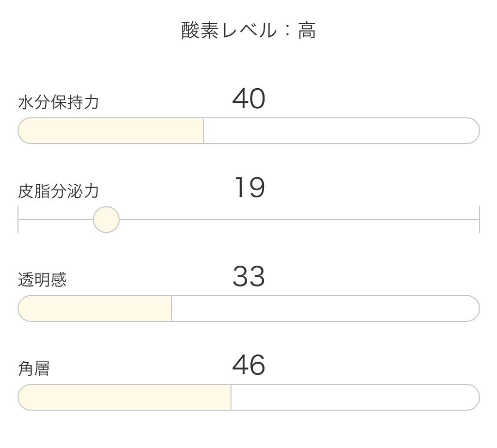Click the value 46 above 角層
This screenshot has height=448, width=497.
(248, 367)
